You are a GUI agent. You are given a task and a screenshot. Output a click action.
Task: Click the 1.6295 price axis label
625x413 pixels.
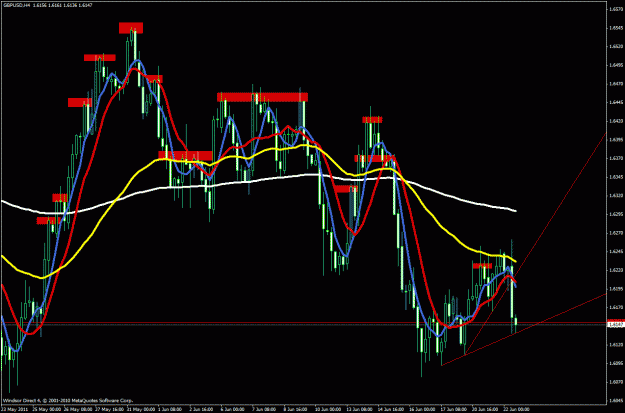pyautogui.click(x=615, y=214)
